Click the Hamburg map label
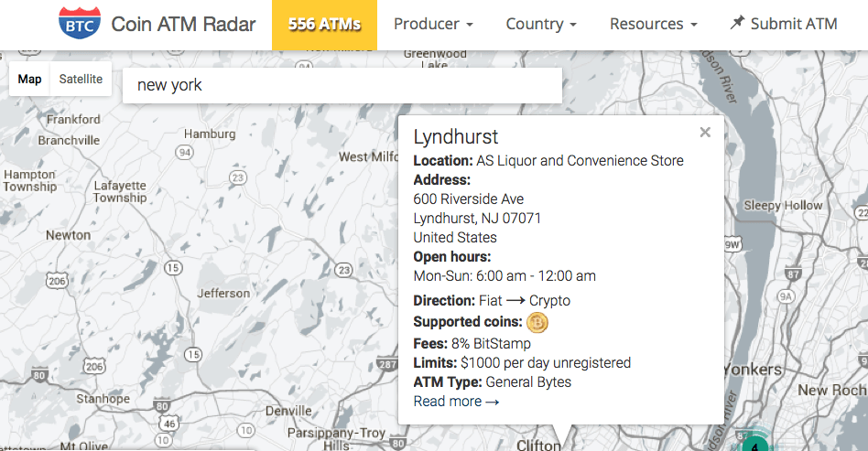868x451 pixels. [210, 134]
